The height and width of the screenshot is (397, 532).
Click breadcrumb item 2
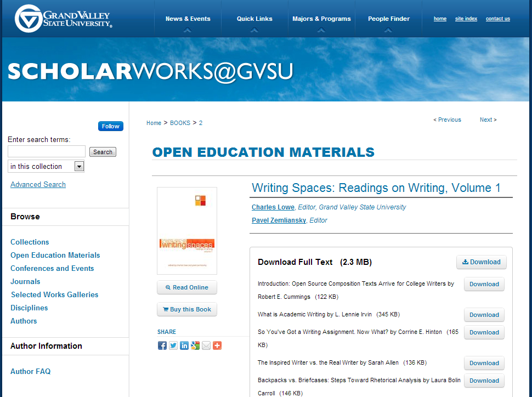pyautogui.click(x=201, y=123)
